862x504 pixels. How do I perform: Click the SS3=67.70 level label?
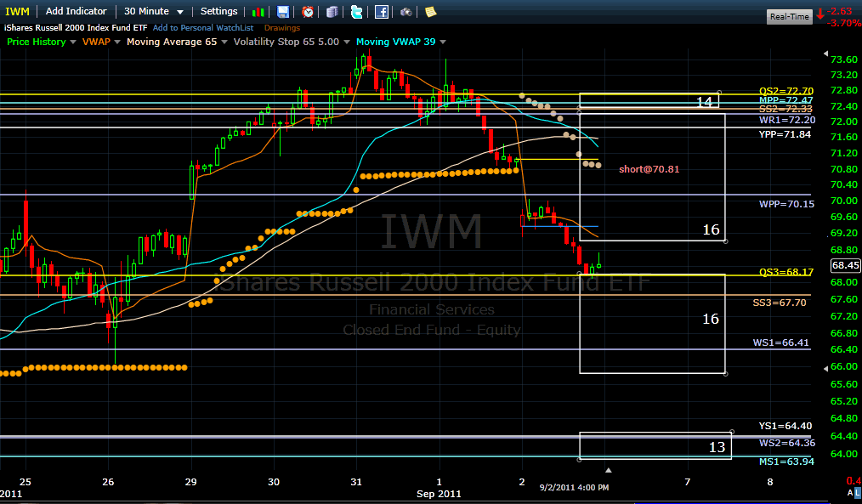[780, 303]
